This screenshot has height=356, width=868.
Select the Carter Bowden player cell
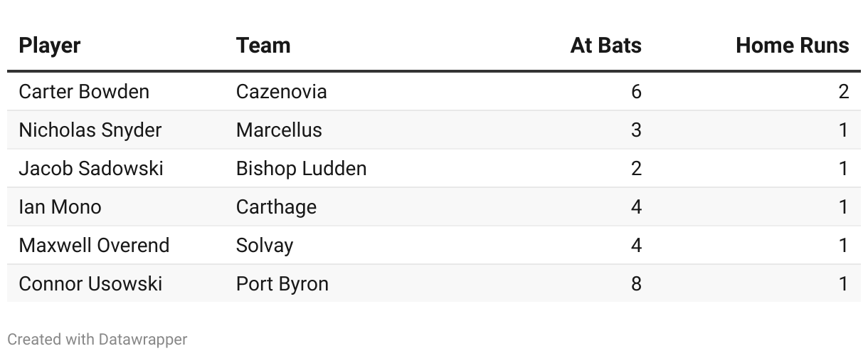tap(84, 92)
